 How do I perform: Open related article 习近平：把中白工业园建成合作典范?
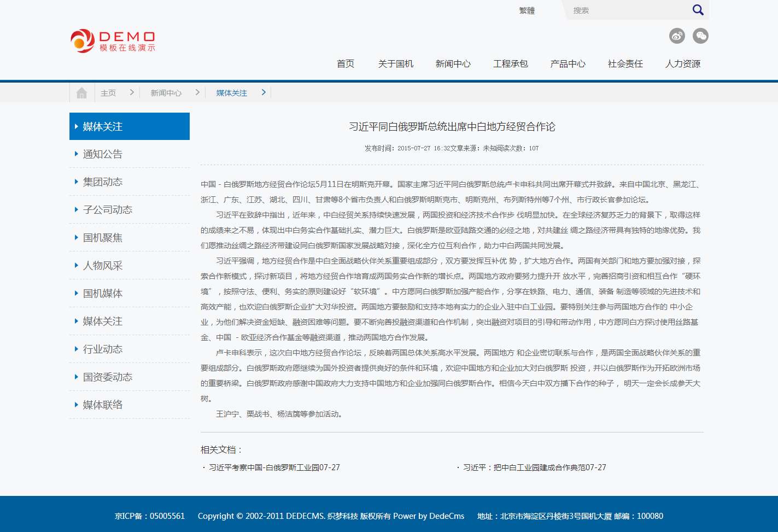tap(534, 467)
